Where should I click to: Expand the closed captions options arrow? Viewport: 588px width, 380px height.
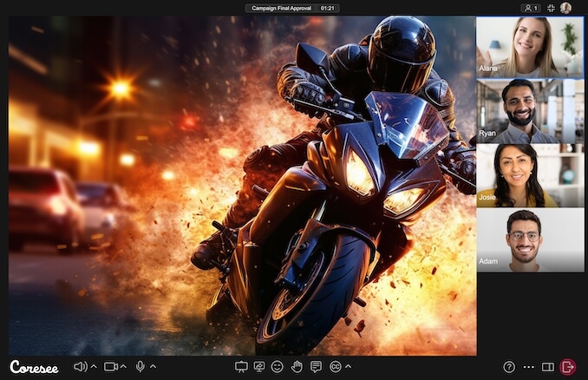(347, 367)
